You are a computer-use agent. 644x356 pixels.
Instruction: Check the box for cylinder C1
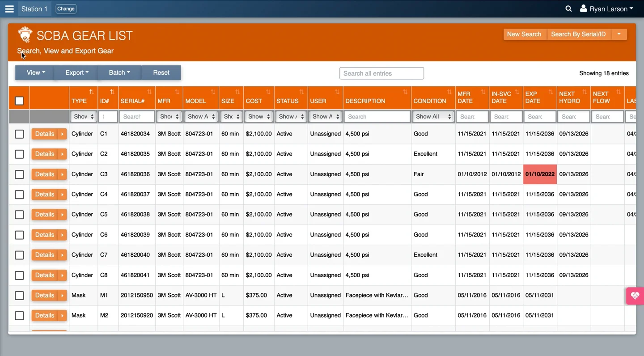[x=19, y=134]
